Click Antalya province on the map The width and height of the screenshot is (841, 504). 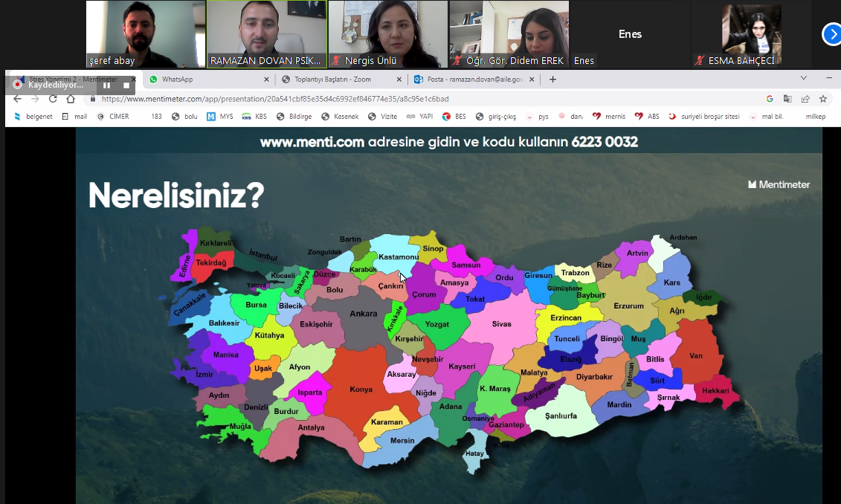click(311, 427)
